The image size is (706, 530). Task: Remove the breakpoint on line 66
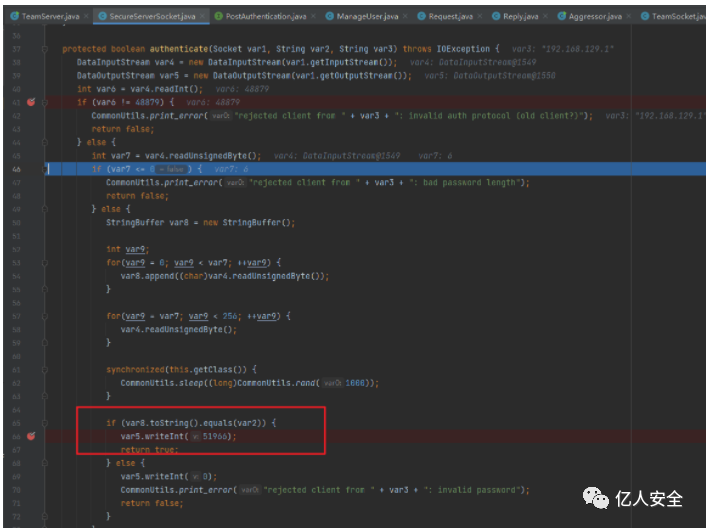(x=31, y=436)
